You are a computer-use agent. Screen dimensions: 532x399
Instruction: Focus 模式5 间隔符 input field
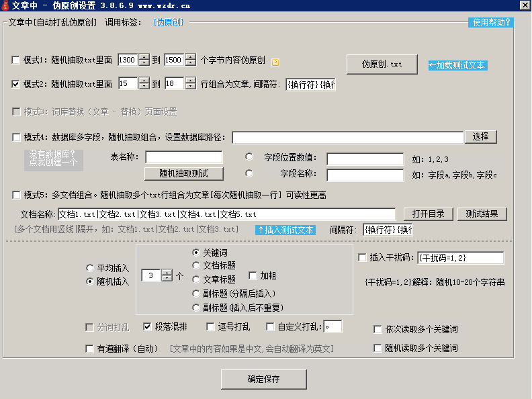tap(388, 230)
